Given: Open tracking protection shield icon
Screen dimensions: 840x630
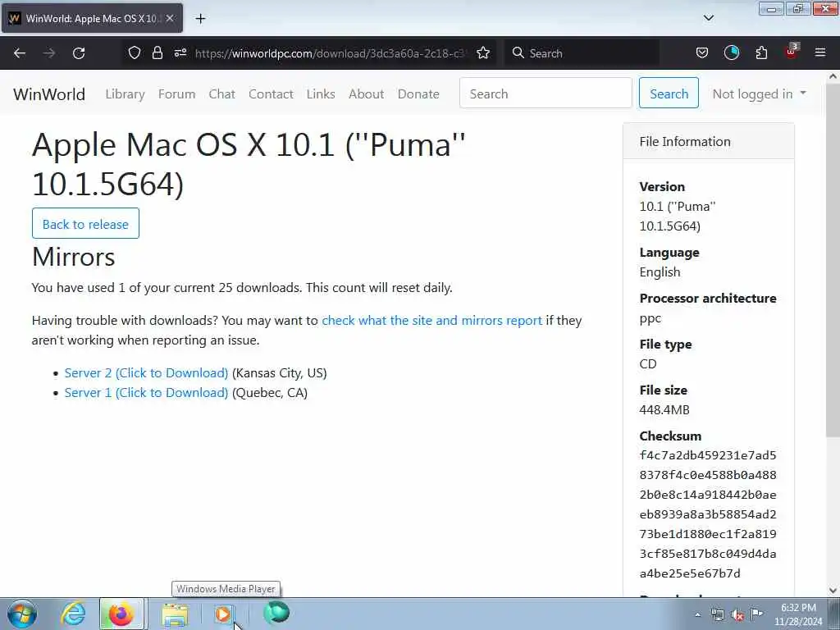Looking at the screenshot, I should (x=135, y=52).
